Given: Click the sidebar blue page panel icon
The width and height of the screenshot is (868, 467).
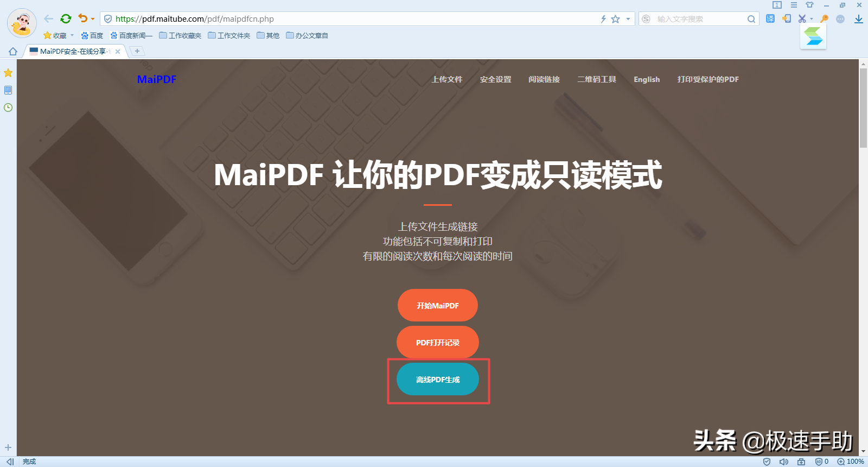Looking at the screenshot, I should pyautogui.click(x=8, y=90).
